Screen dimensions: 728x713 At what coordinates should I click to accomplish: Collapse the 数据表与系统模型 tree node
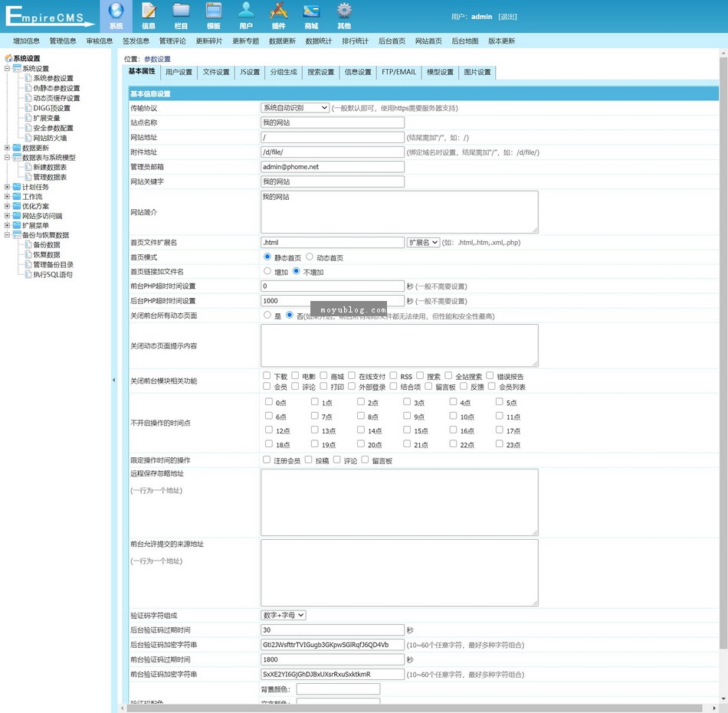pos(7,157)
